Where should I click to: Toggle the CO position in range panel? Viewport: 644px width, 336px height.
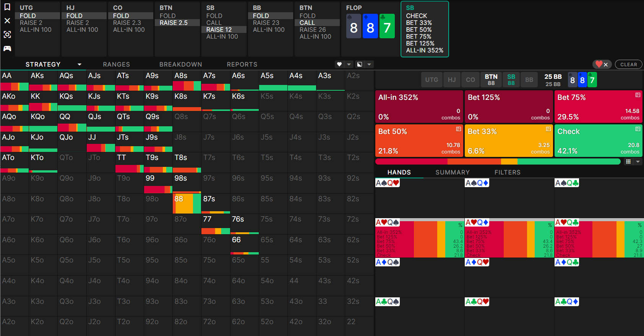[470, 80]
